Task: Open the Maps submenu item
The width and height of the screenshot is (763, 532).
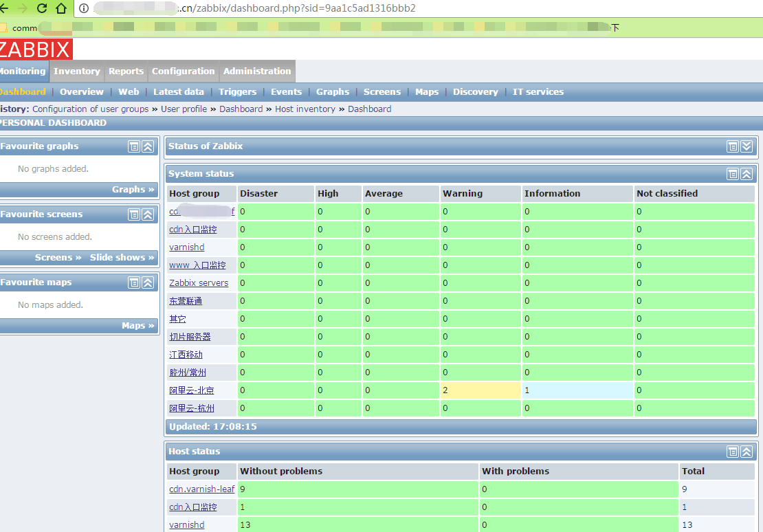Action: coord(427,92)
